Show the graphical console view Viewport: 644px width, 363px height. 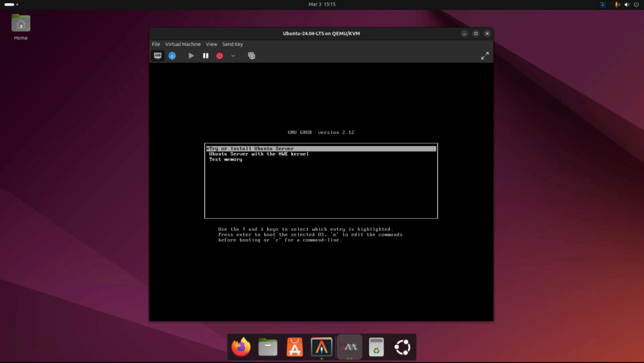tap(157, 55)
